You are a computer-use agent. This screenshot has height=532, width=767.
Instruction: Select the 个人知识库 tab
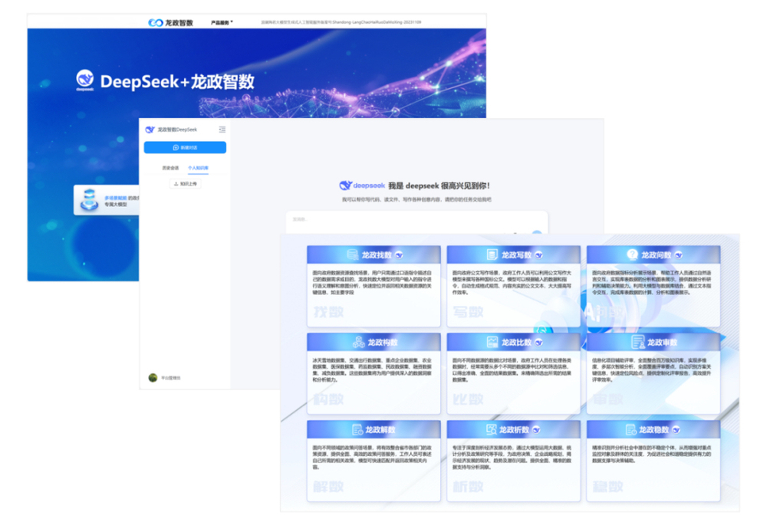point(198,168)
